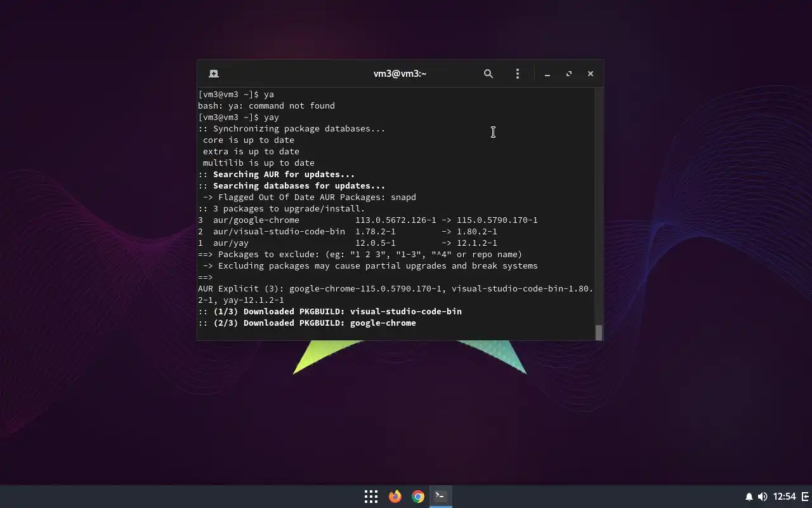812x508 pixels.
Task: Click 'multilib is up to date' line
Action: point(259,163)
